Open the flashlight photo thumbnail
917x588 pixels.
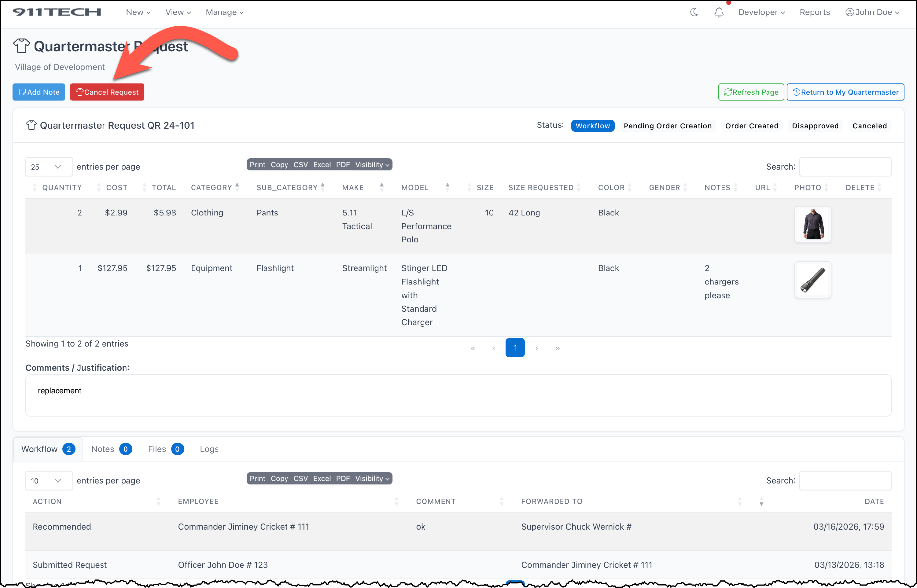(812, 280)
